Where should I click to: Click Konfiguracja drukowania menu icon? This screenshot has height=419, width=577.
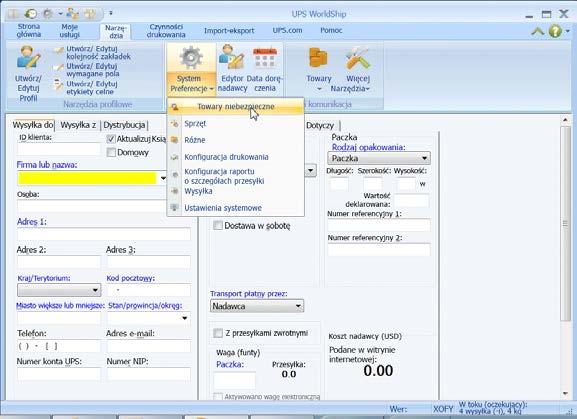tap(175, 157)
